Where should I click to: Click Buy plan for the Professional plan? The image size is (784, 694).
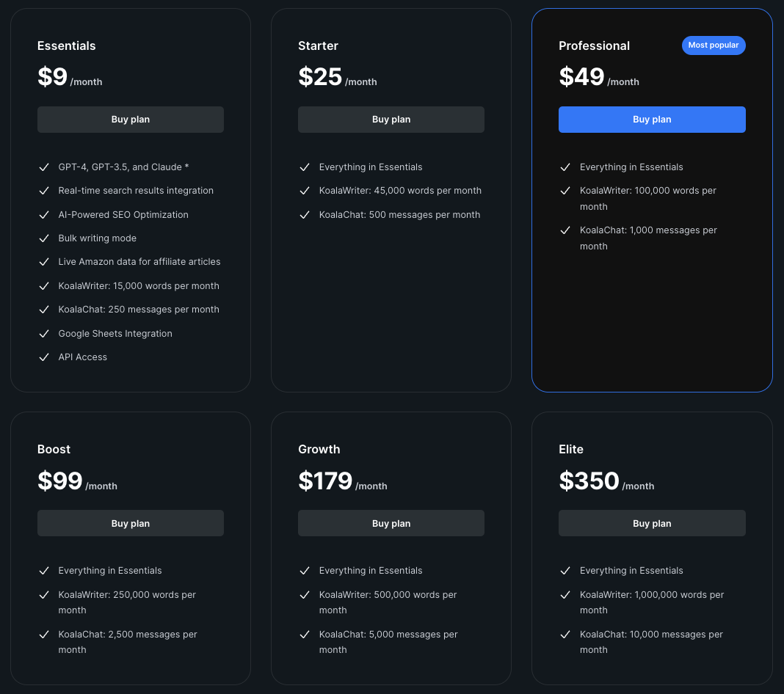pyautogui.click(x=652, y=120)
